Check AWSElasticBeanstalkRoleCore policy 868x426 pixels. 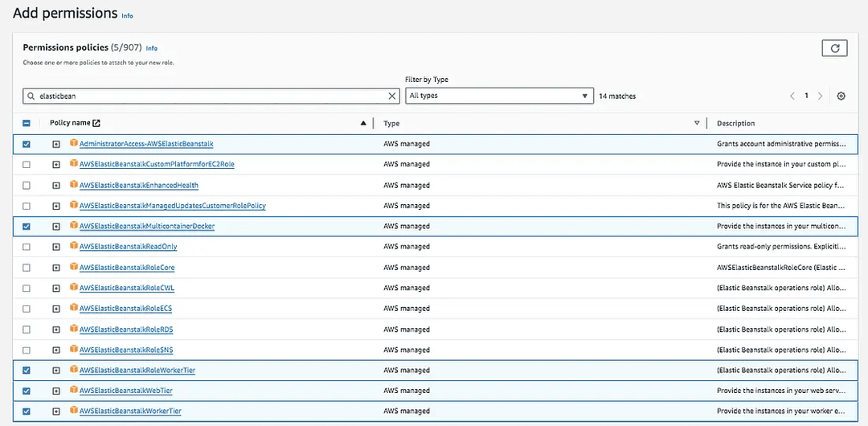(27, 268)
